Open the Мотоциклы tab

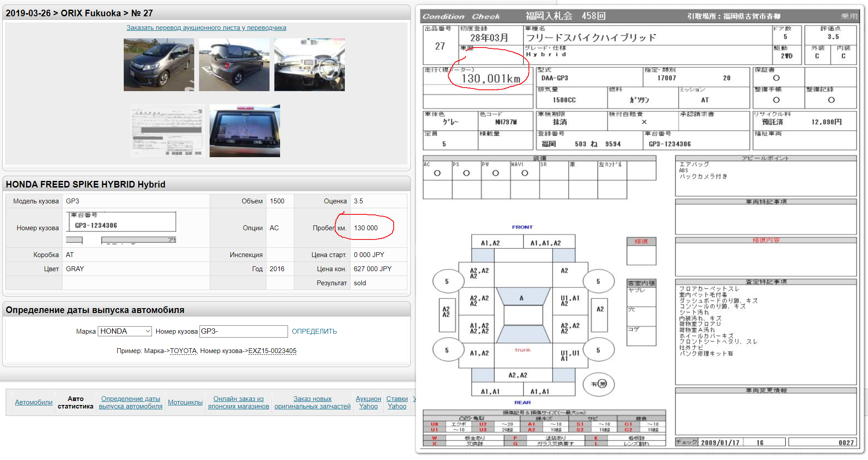coord(185,402)
